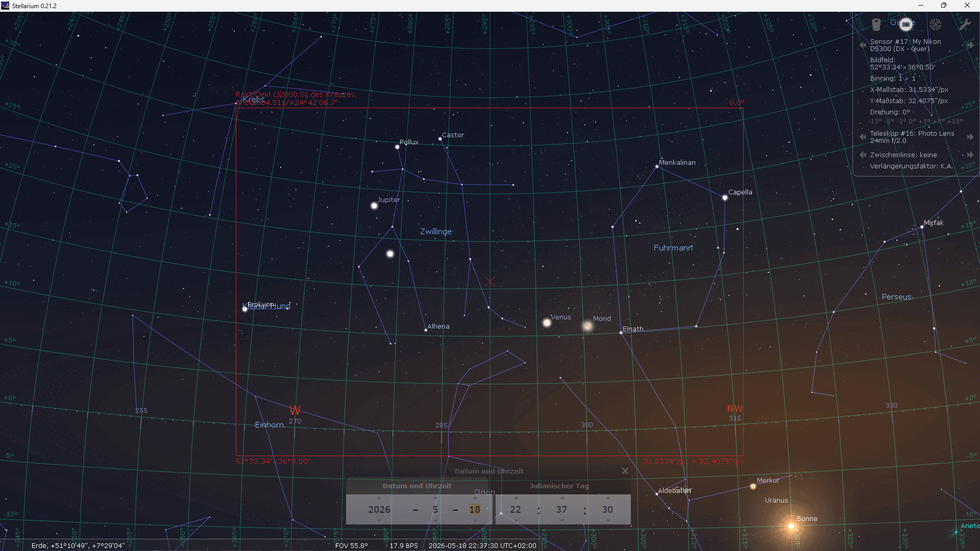Increase the seconds 30 with up arrow
This screenshot has height=551, width=980.
[x=608, y=498]
